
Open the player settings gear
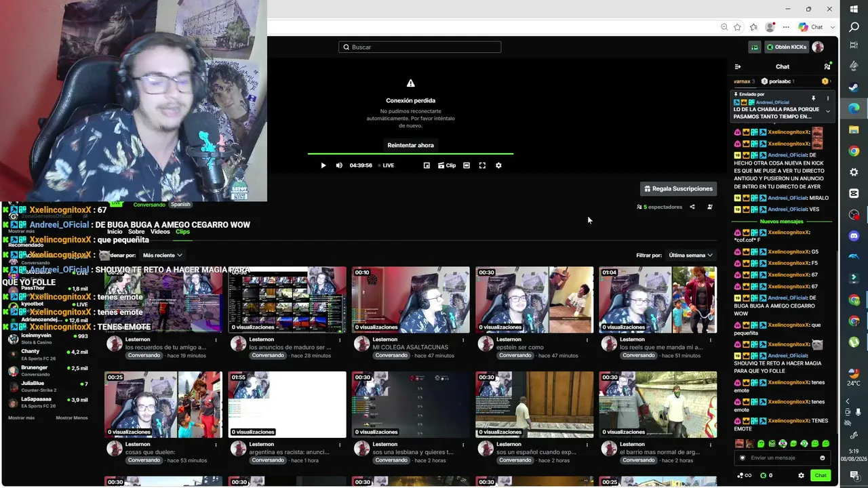tap(498, 165)
